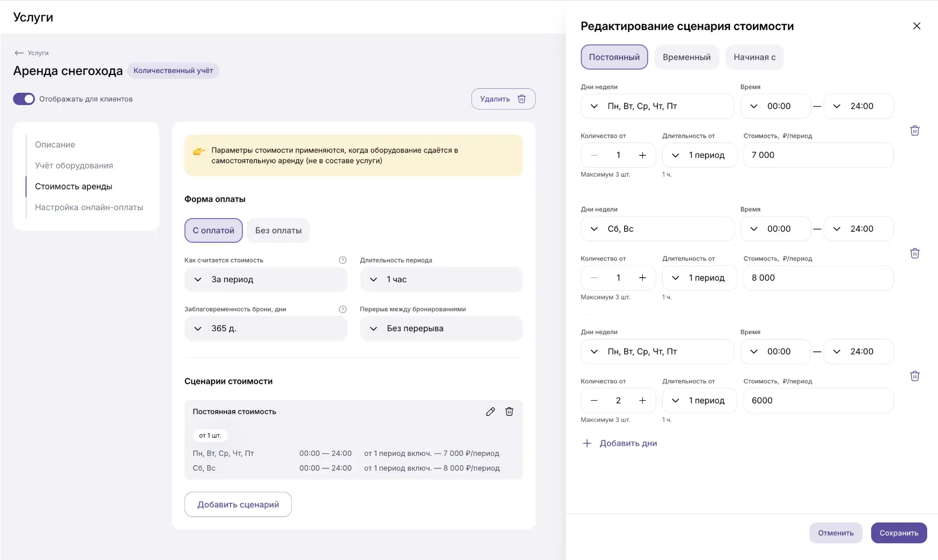This screenshot has height=560, width=938.
Task: Toggle Отображать для клиентов switch
Action: pos(24,99)
